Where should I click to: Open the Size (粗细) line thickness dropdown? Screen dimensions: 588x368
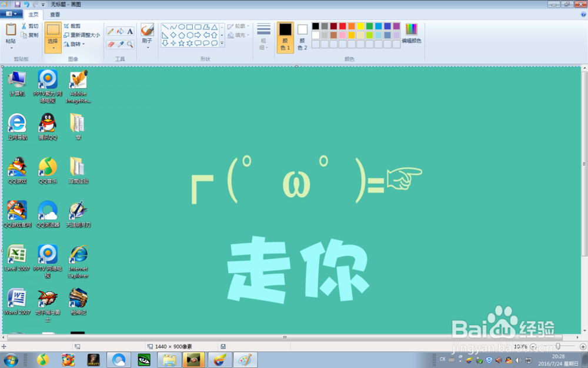[263, 37]
